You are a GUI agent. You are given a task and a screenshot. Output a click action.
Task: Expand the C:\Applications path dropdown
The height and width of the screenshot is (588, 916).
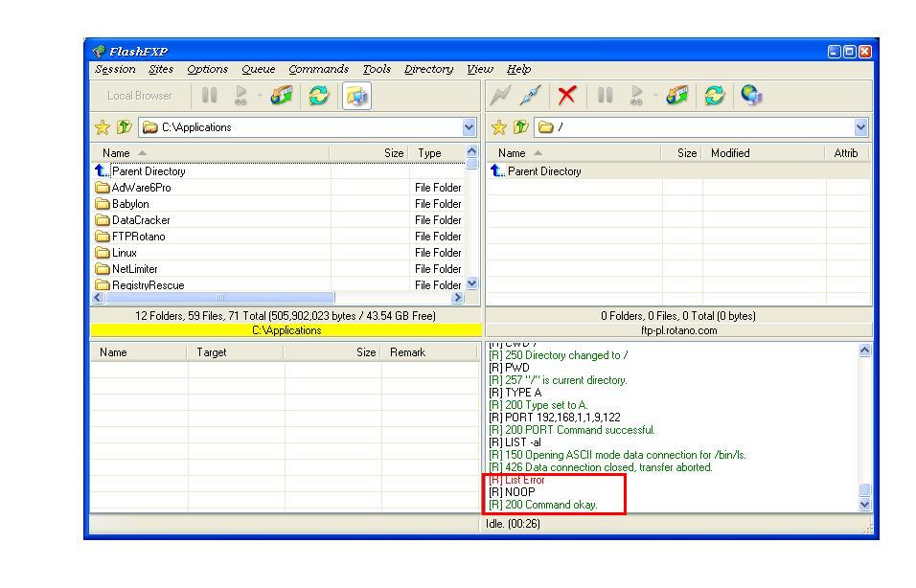pyautogui.click(x=469, y=127)
